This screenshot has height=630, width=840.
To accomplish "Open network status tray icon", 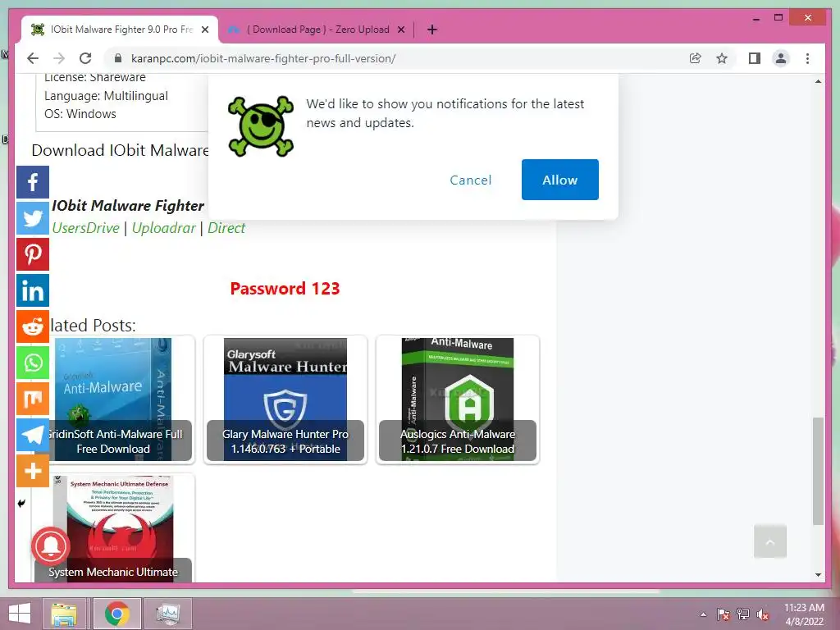I will (x=743, y=614).
